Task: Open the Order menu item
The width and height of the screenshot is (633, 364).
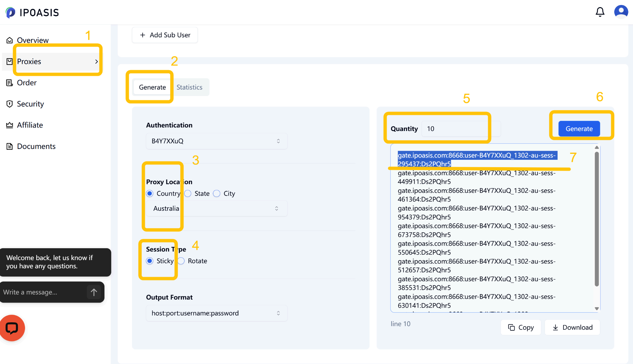Action: pyautogui.click(x=27, y=83)
